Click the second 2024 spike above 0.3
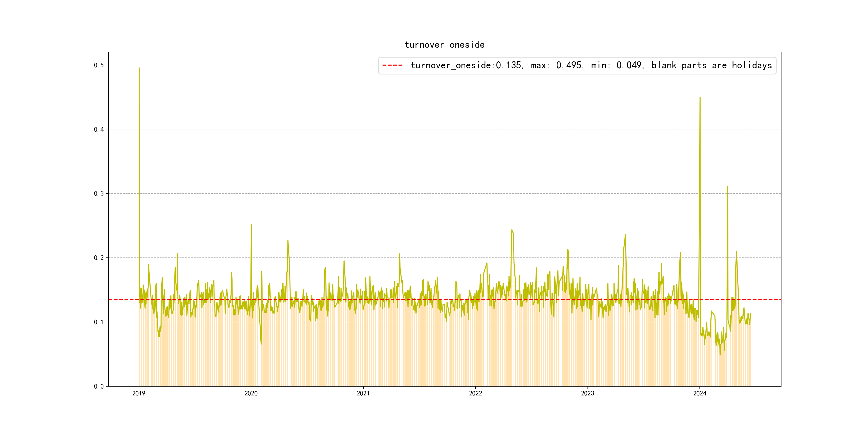Image resolution: width=868 pixels, height=434 pixels. (x=728, y=186)
